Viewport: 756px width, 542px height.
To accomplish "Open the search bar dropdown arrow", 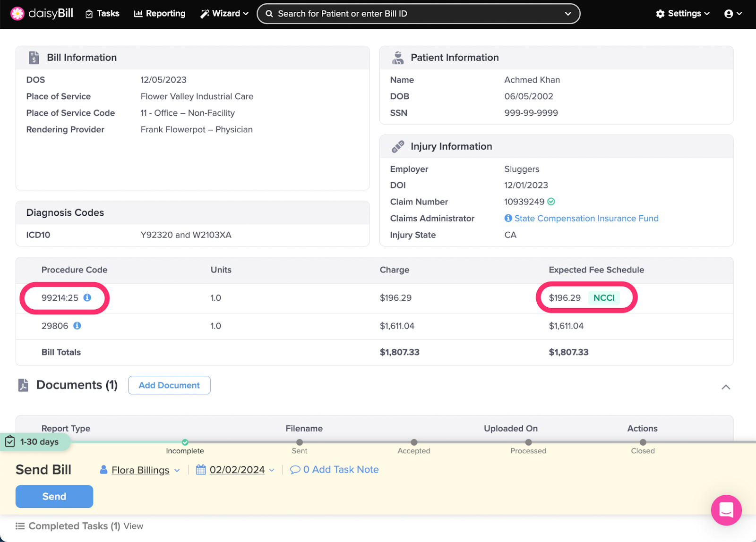I will tap(568, 14).
